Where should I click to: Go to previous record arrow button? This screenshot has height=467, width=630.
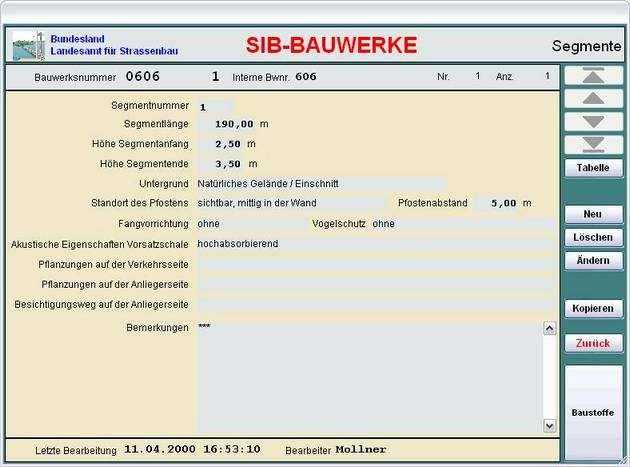click(593, 99)
